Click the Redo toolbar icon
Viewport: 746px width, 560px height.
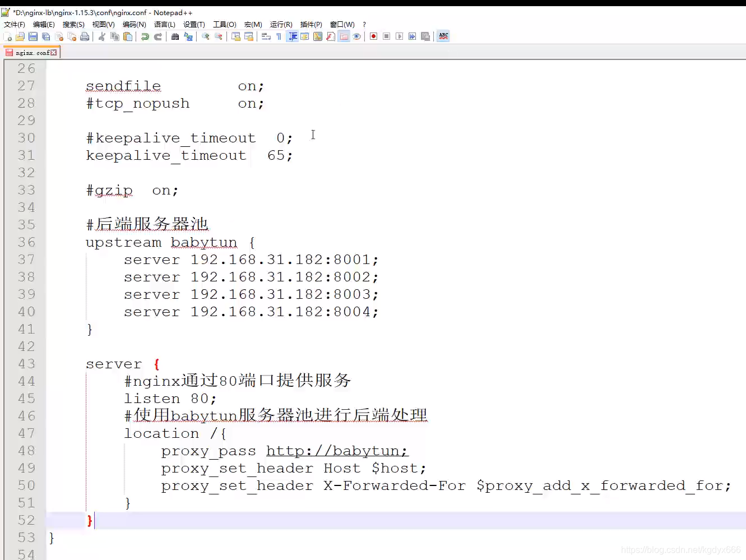tap(158, 36)
